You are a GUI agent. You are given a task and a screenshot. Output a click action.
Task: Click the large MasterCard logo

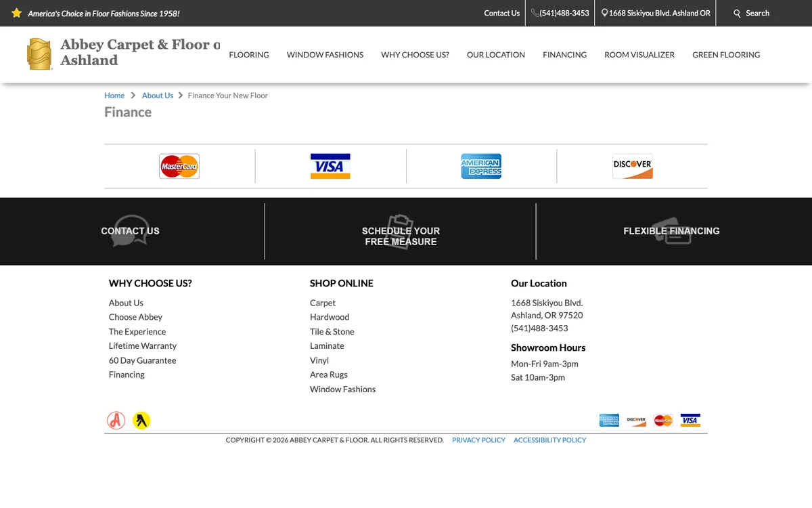point(179,166)
